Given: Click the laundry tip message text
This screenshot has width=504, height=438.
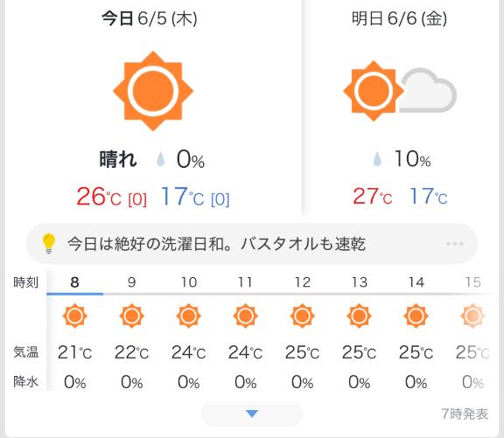Looking at the screenshot, I should point(216,244).
